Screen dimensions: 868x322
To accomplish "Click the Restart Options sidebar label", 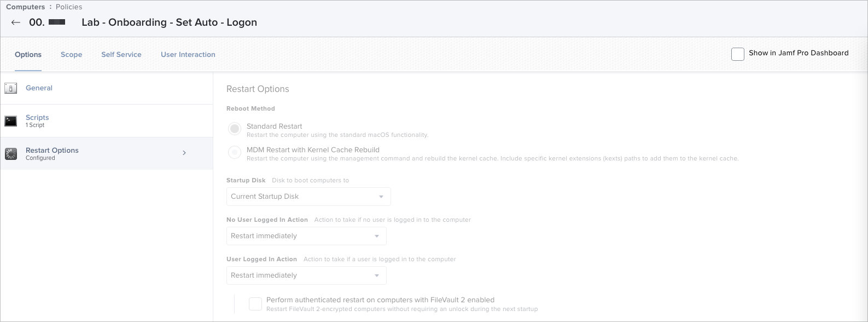I will (x=52, y=150).
